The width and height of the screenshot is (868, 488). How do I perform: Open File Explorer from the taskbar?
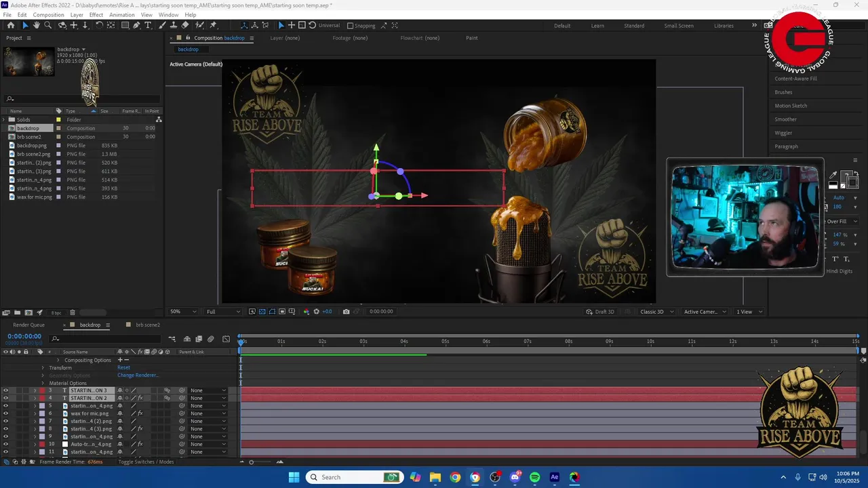click(x=435, y=477)
